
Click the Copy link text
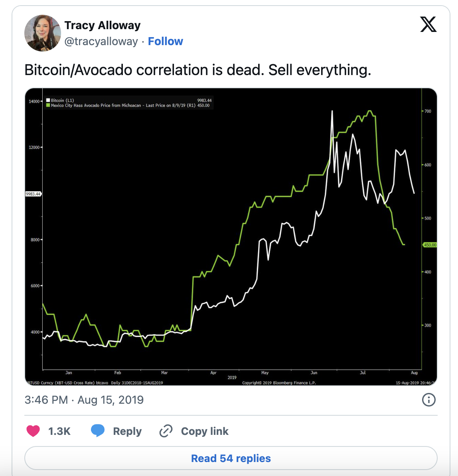pos(205,431)
